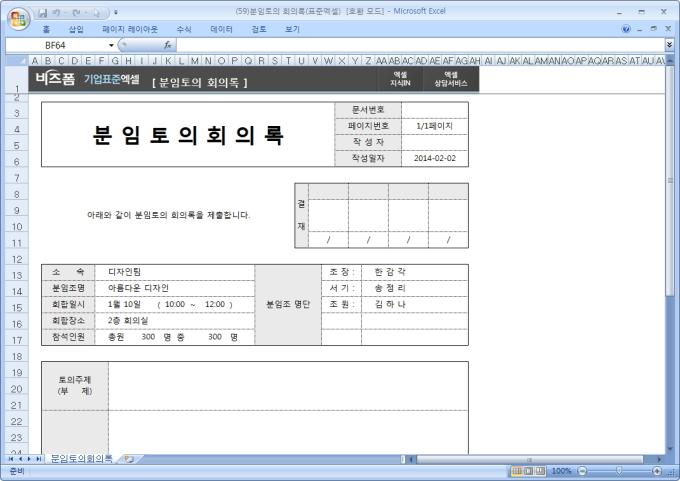Click vertical scrollbar down arrow
The image size is (680, 481).
pos(670,449)
